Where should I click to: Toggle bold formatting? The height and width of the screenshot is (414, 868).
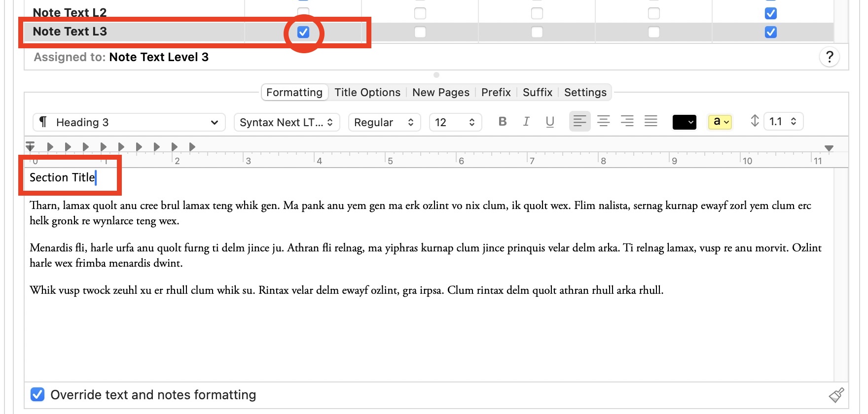click(503, 122)
